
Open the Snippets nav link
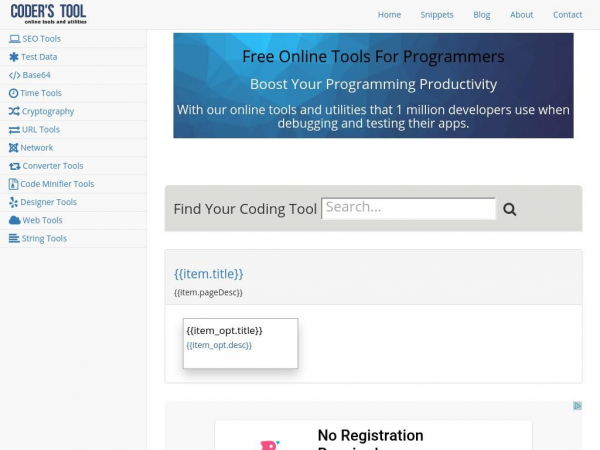click(x=437, y=15)
